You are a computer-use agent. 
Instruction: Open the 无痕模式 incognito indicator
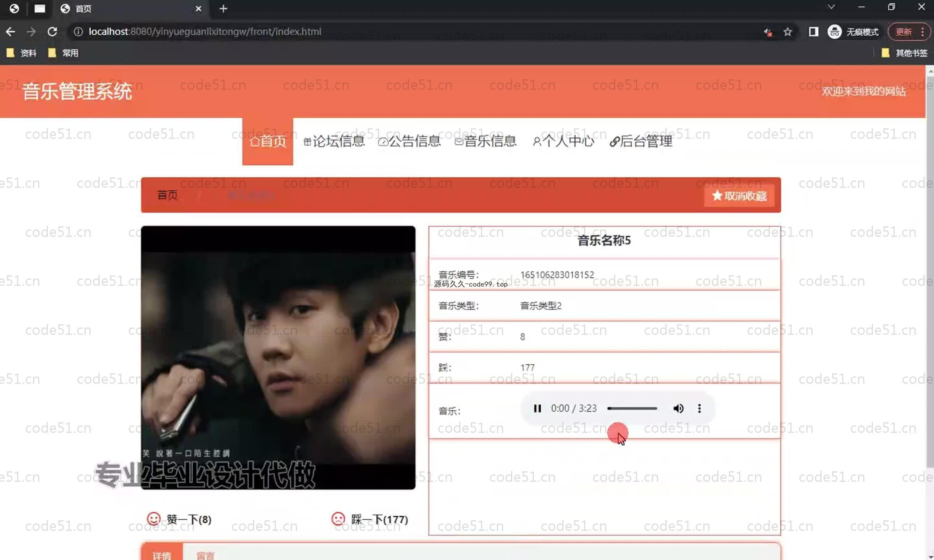[853, 31]
